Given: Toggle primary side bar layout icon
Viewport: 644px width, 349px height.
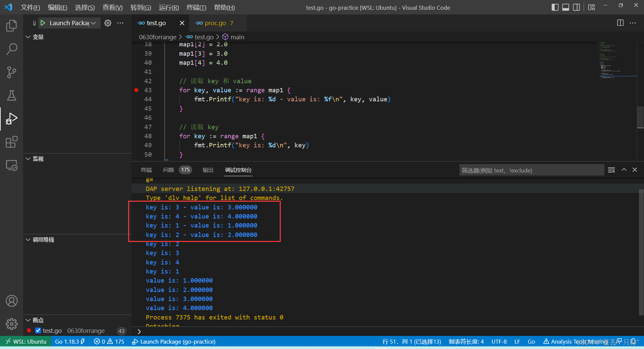Looking at the screenshot, I should [x=555, y=7].
